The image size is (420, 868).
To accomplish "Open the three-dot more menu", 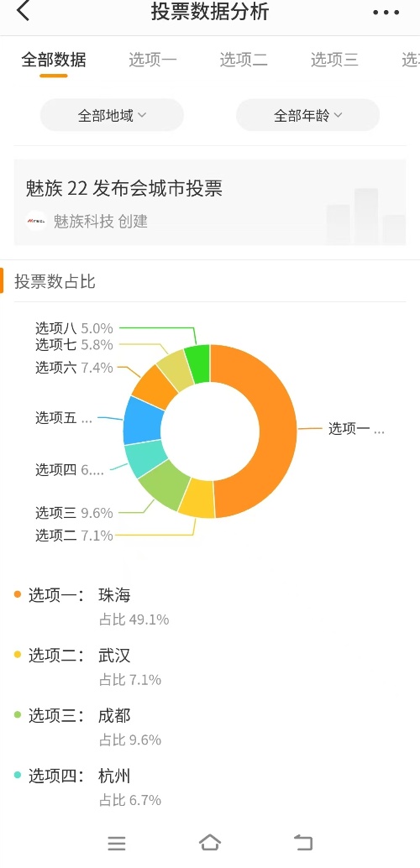I will click(386, 13).
